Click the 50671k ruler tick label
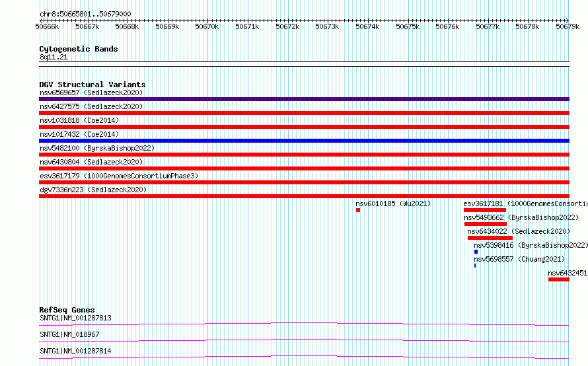The image size is (588, 366). [x=247, y=26]
